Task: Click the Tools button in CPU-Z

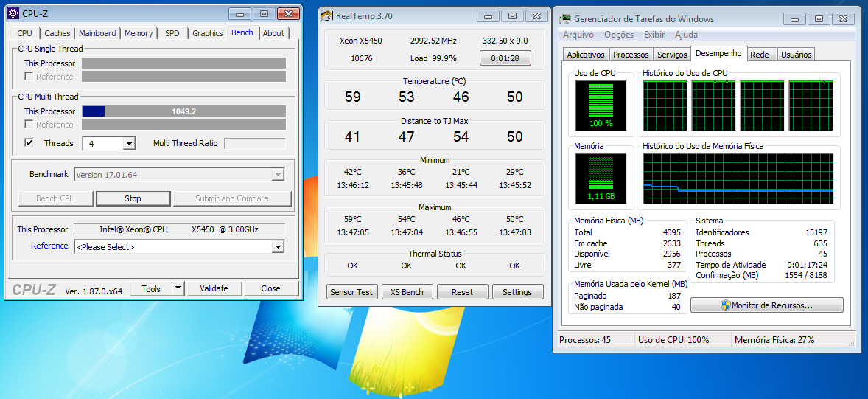Action: point(151,288)
